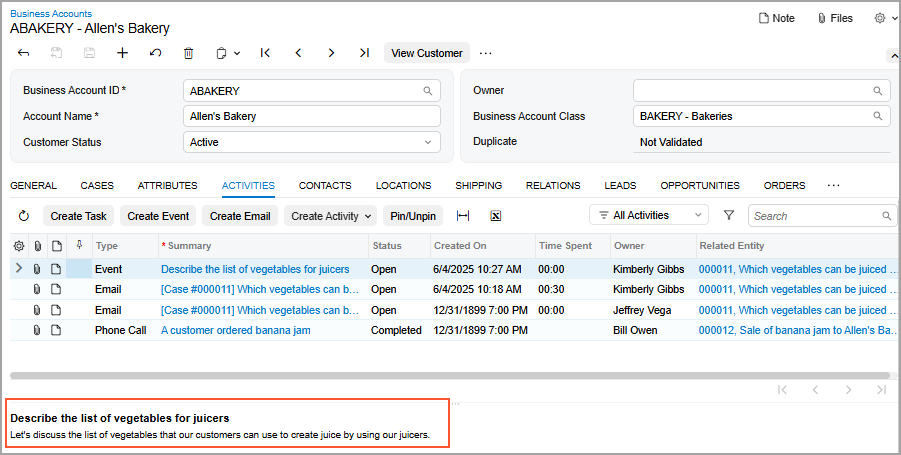The width and height of the screenshot is (901, 455).
Task: Open the OPPORTUNITIES tab
Action: click(x=700, y=186)
